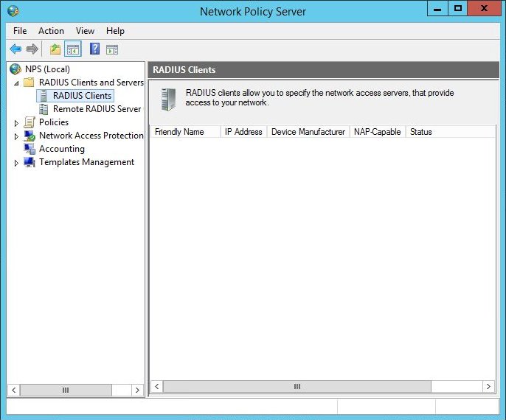Open the View menu
Viewport: 506px width, 420px height.
click(x=85, y=31)
